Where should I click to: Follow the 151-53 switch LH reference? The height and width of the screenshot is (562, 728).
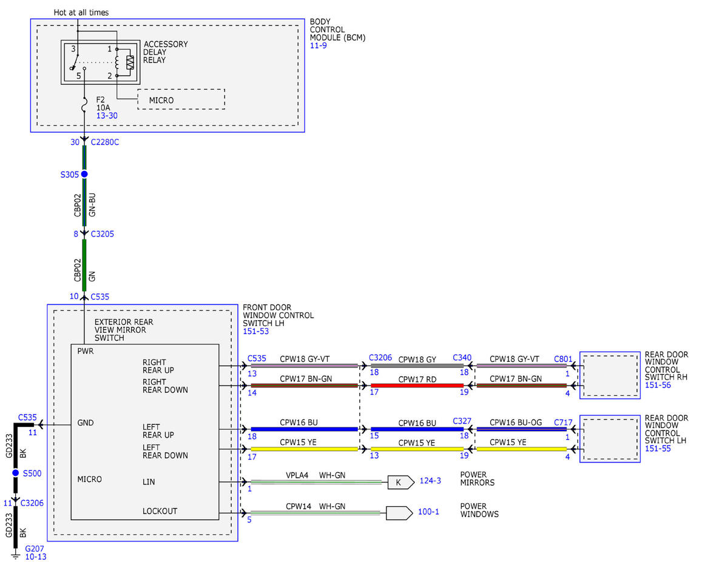tap(255, 332)
